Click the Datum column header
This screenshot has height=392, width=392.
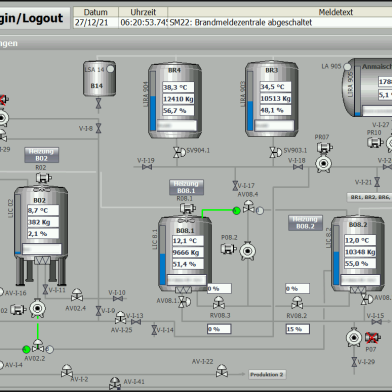click(96, 12)
